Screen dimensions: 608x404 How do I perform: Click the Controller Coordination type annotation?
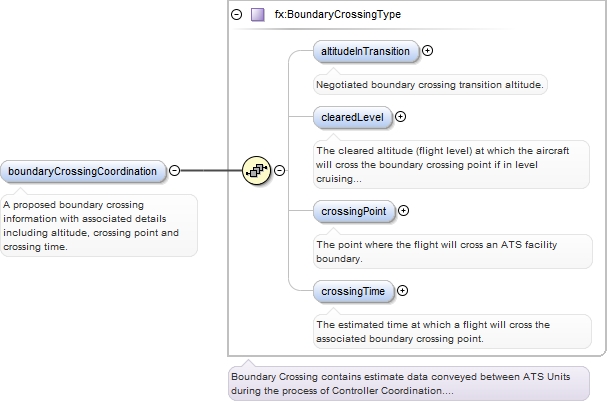[409, 383]
